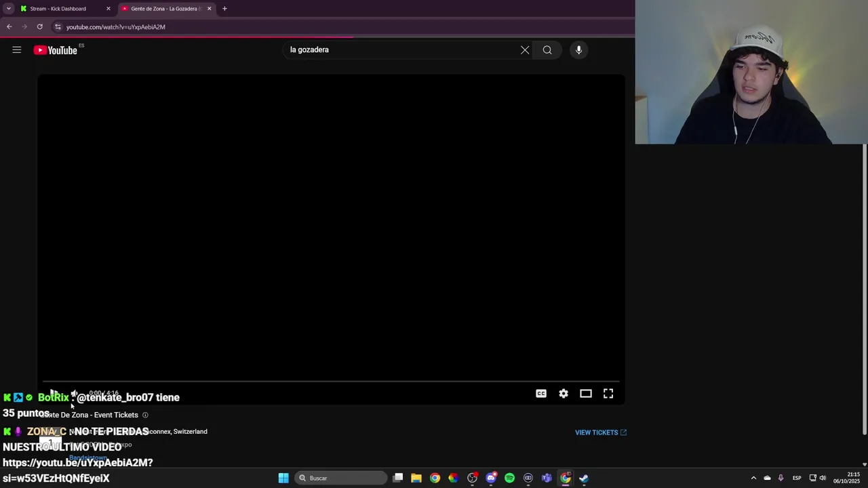This screenshot has height=488, width=868.
Task: Click VIEW TICKETS link
Action: (601, 432)
